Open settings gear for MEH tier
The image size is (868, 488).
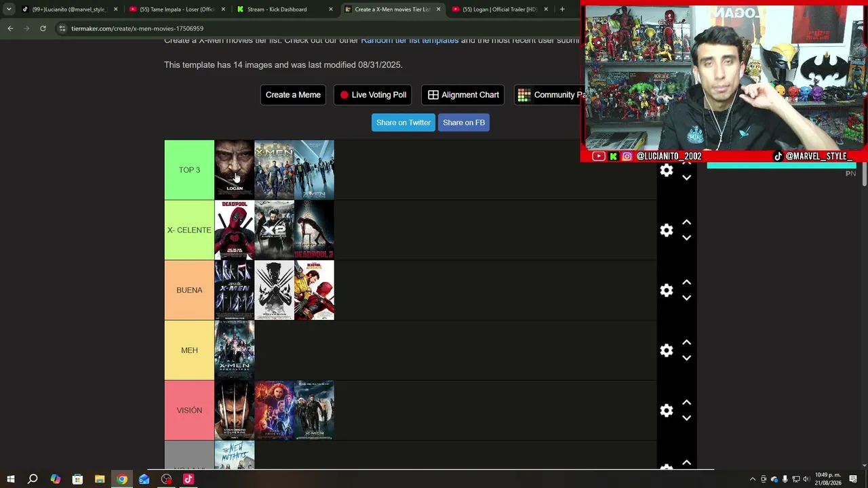click(667, 350)
